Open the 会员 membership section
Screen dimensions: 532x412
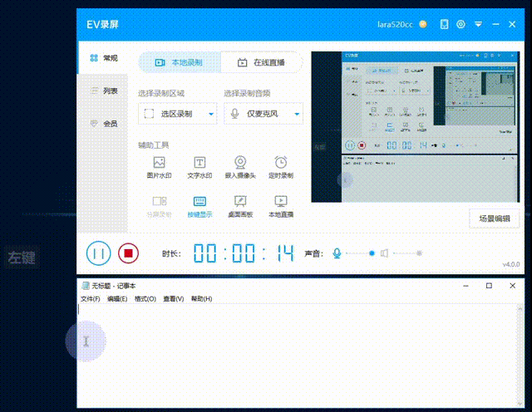(103, 124)
